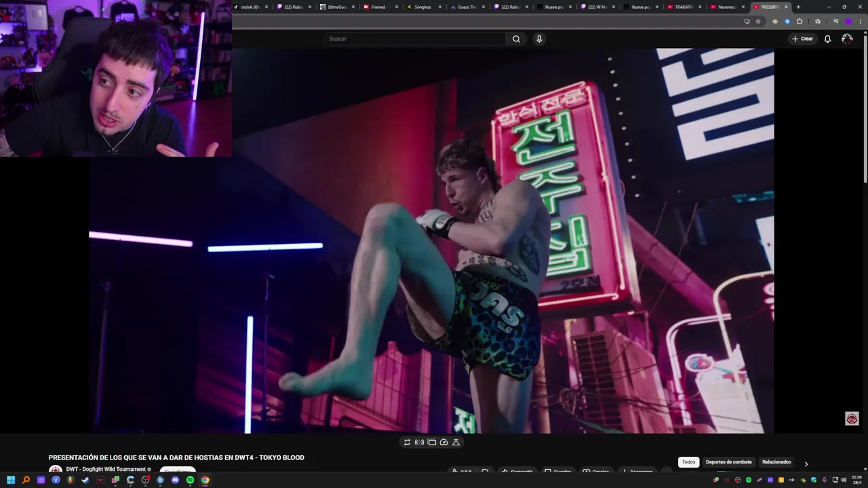Open OBS Studio from the taskbar
Screen dimensions: 868x488
[145, 480]
